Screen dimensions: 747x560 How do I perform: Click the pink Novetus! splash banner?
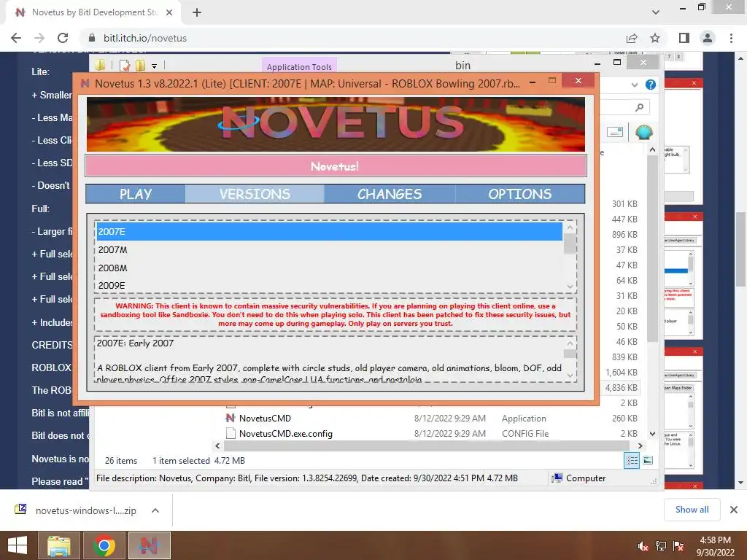click(336, 166)
